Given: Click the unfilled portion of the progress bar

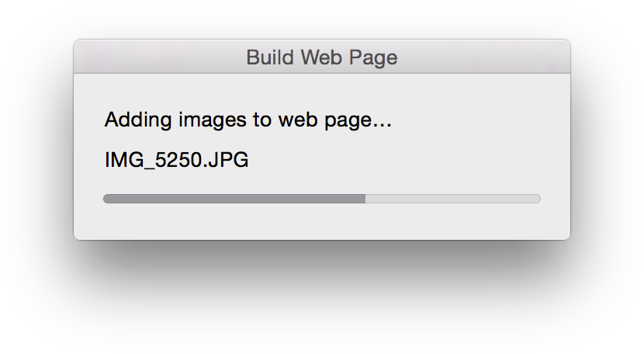Looking at the screenshot, I should (x=453, y=199).
